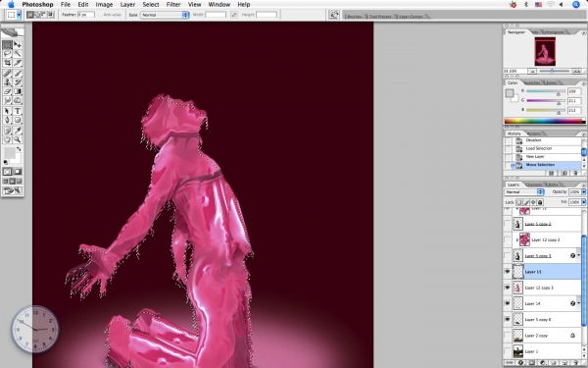
Task: Switch to the Channels tab
Action: click(534, 184)
